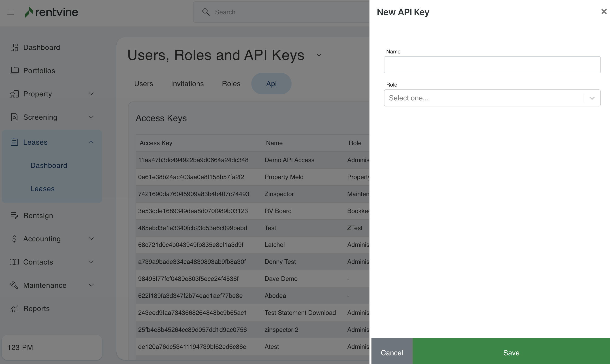The height and width of the screenshot is (364, 610).
Task: Expand the Accounting sidebar menu
Action: [91, 239]
